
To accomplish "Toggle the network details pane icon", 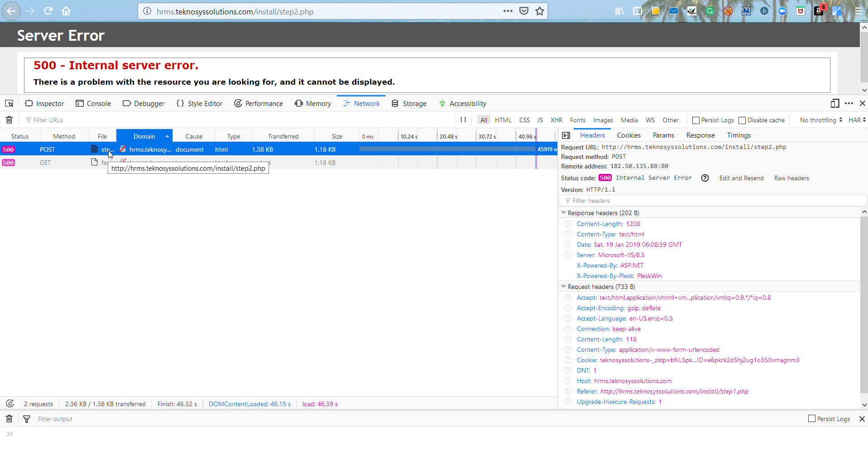I will tap(566, 135).
